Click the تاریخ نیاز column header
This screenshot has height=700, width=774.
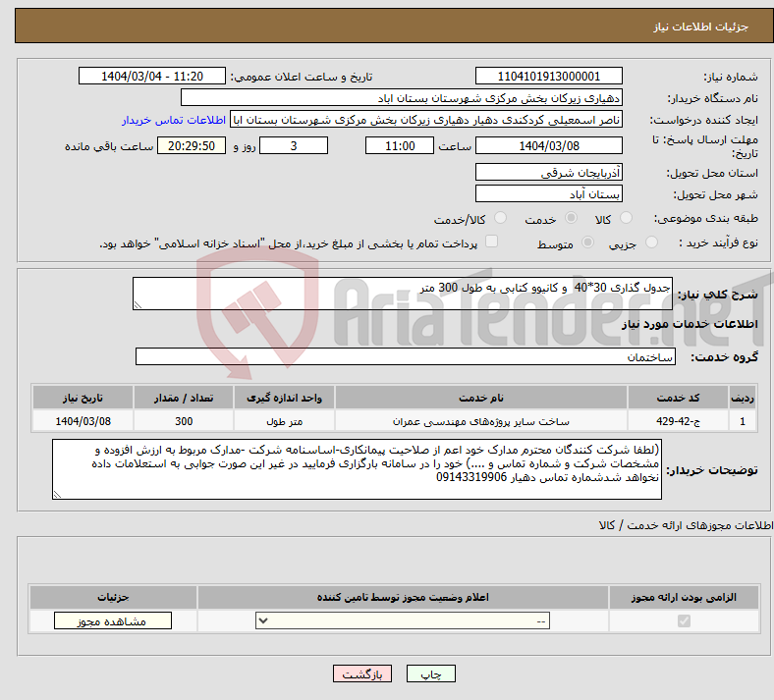click(x=83, y=398)
